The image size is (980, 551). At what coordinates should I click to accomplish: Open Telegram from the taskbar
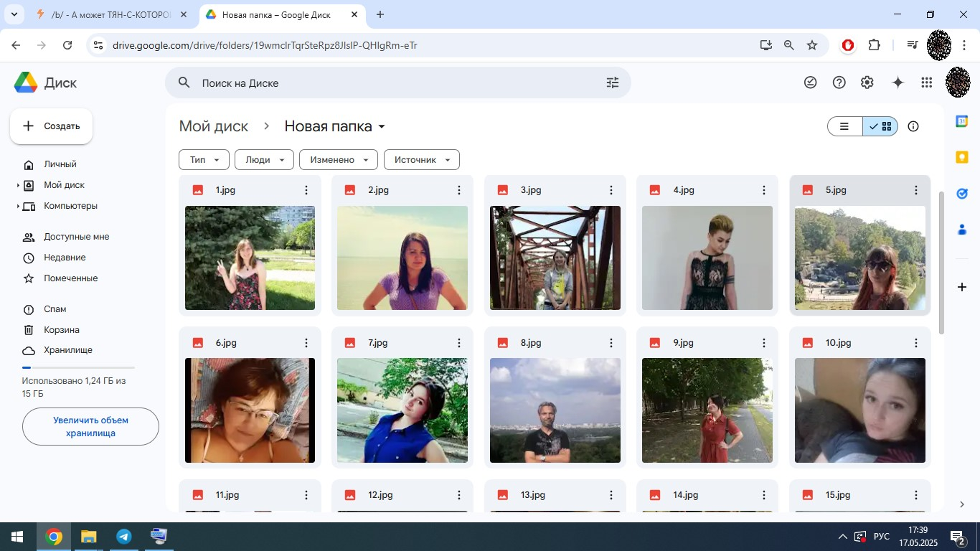pos(124,537)
